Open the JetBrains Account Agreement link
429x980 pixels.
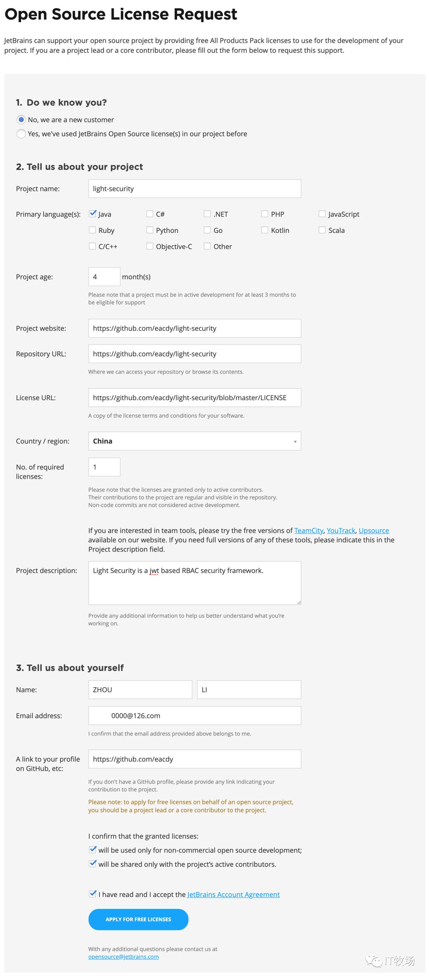point(234,895)
